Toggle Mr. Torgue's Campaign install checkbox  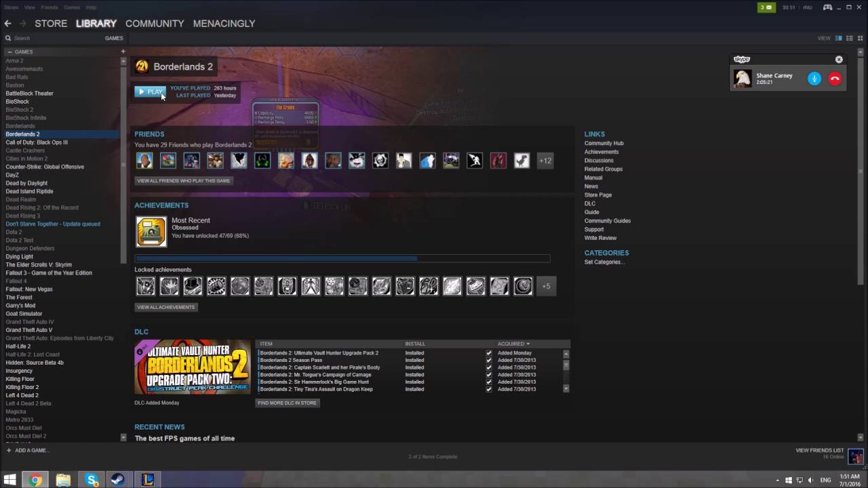489,375
